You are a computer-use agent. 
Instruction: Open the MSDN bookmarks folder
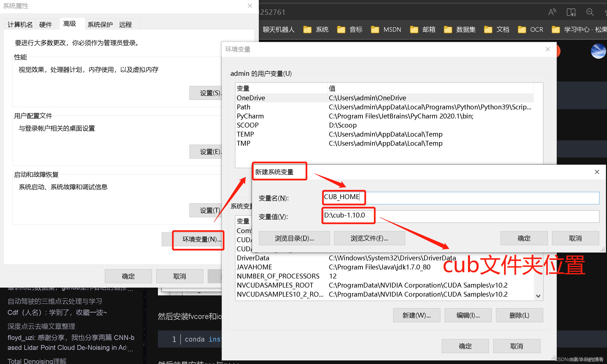[386, 30]
